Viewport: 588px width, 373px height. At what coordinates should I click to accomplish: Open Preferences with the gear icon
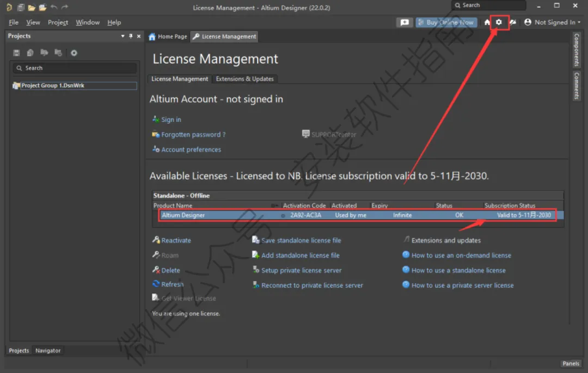[499, 22]
